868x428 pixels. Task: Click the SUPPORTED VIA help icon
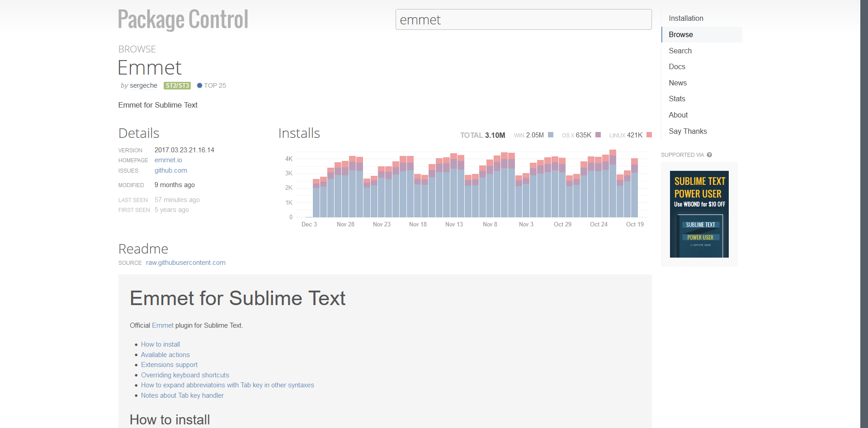709,155
